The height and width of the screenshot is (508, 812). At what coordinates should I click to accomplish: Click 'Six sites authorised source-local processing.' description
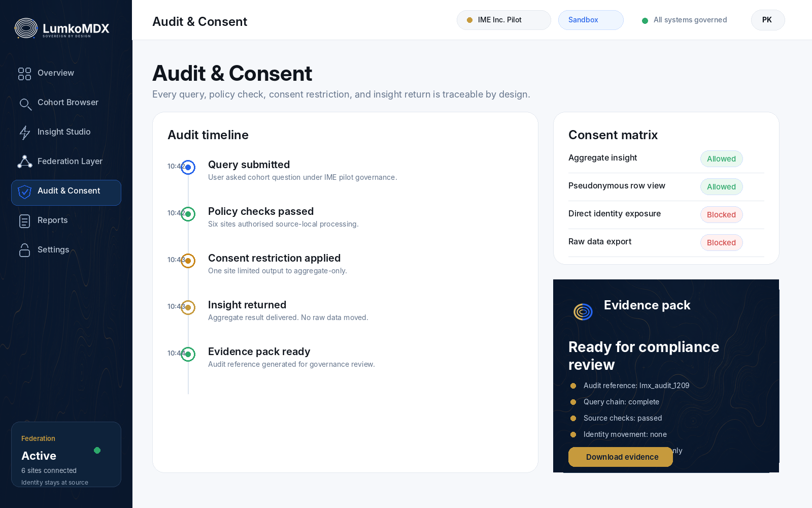tap(283, 224)
